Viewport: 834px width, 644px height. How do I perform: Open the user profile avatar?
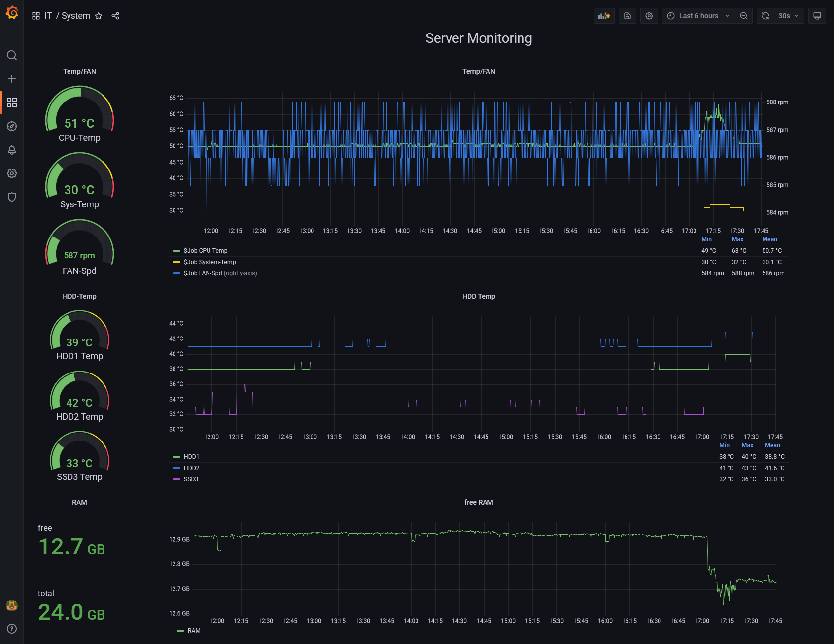click(x=12, y=606)
